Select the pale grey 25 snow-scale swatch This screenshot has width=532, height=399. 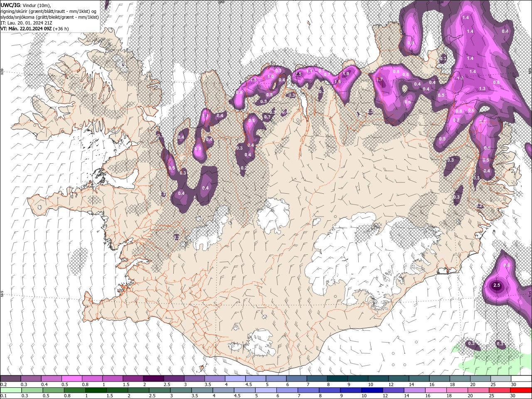click(x=500, y=379)
